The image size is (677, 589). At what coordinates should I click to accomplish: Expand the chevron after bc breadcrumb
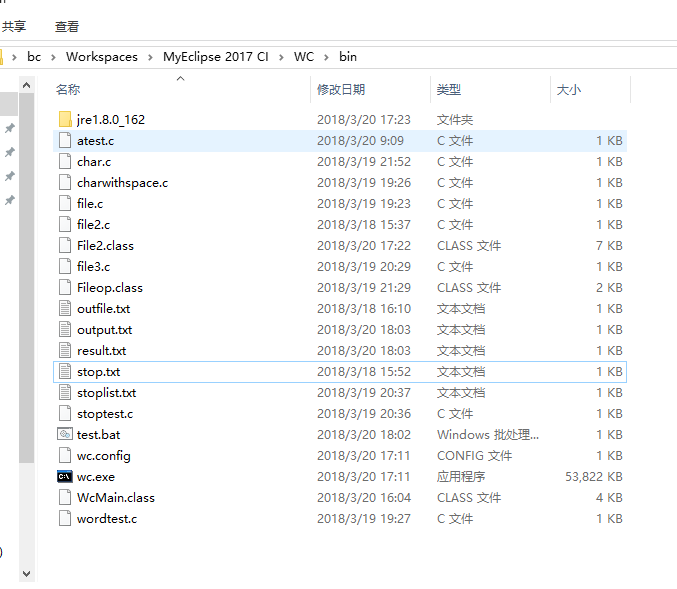(54, 57)
